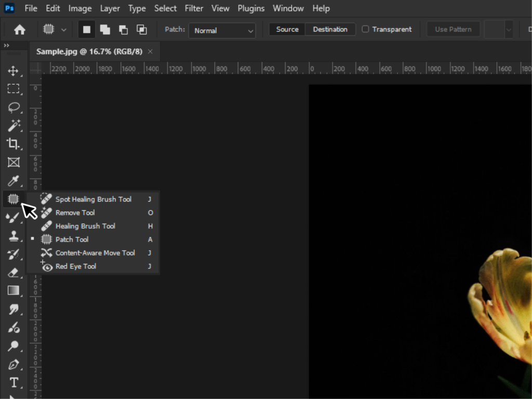Viewport: 532px width, 399px height.
Task: Switch to the Eraser tool
Action: 14,272
